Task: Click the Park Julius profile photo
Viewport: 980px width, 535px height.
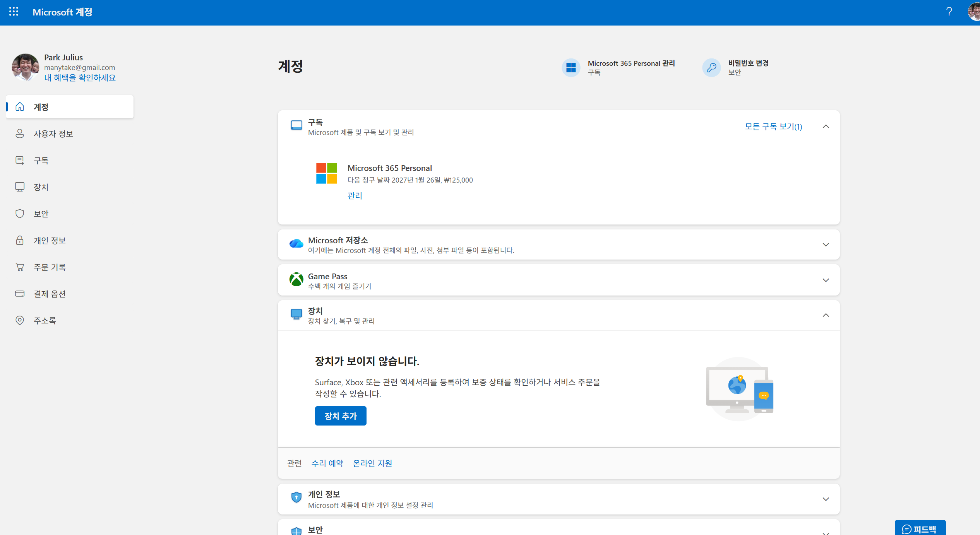Action: pyautogui.click(x=26, y=67)
